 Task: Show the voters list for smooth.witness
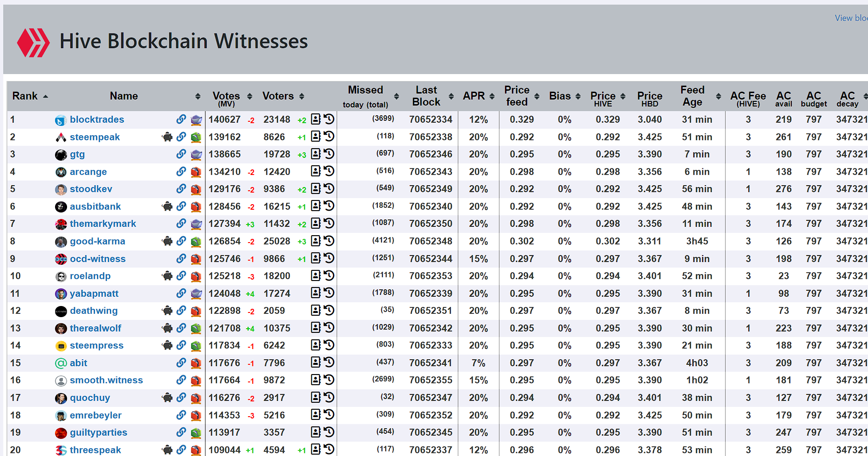click(316, 380)
